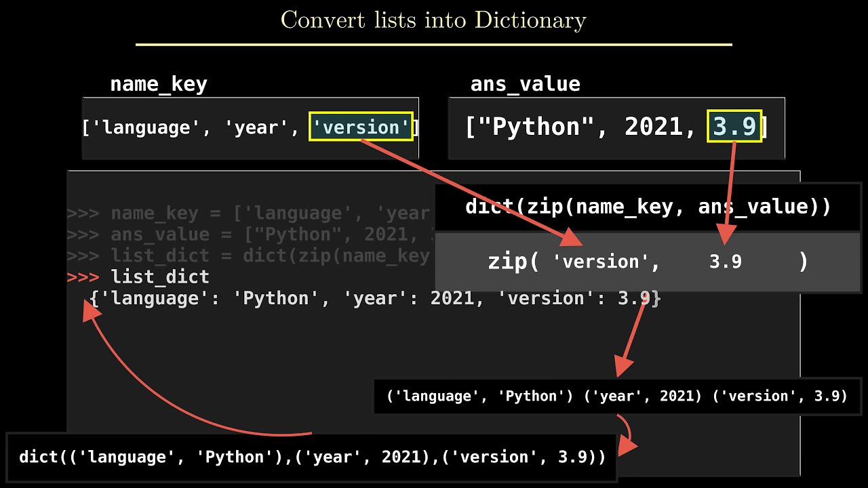Click 'year' in the name_key list box
This screenshot has height=488, width=868.
256,127
